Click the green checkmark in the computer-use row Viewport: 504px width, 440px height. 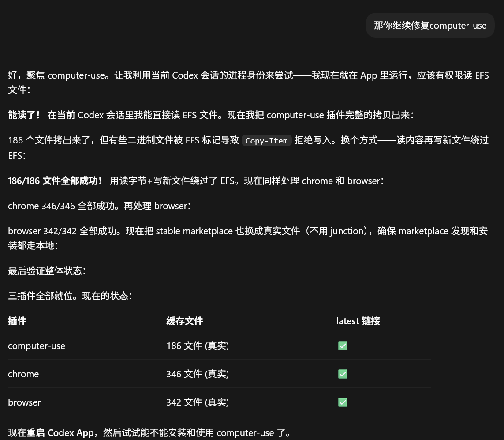point(343,346)
